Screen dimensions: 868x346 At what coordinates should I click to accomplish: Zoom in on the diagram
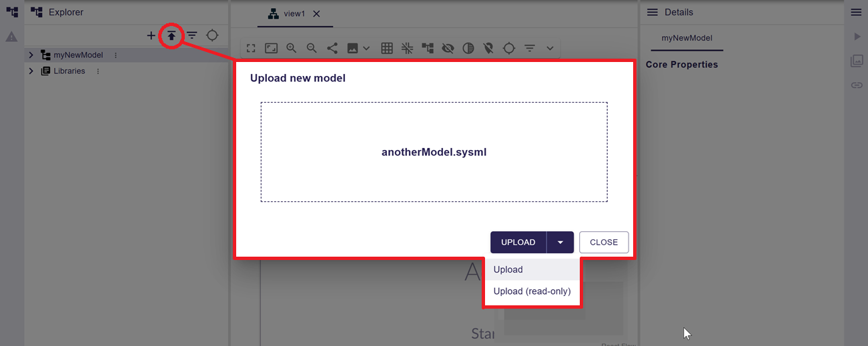click(x=292, y=48)
